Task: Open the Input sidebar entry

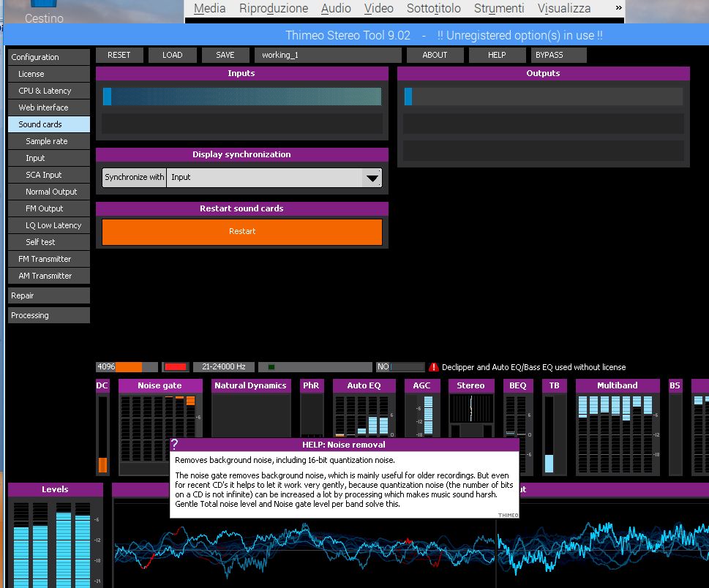Action: pos(49,158)
